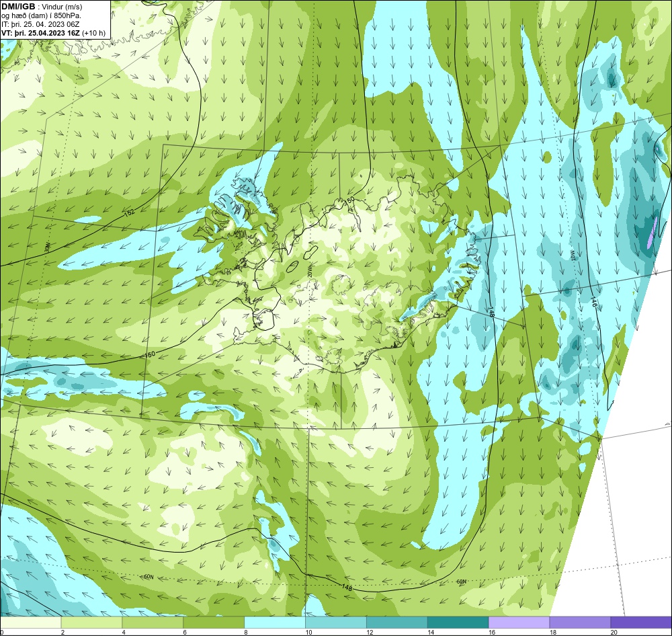Click the darkest purple legend swatch above 20
672x636 pixels.
point(641,622)
